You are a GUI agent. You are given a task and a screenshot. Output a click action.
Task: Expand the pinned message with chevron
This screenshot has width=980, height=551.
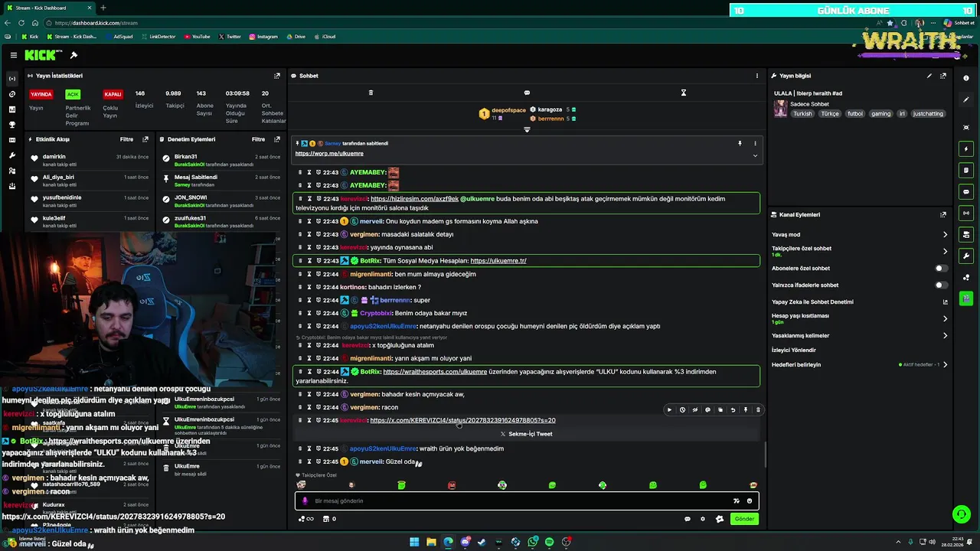(755, 155)
